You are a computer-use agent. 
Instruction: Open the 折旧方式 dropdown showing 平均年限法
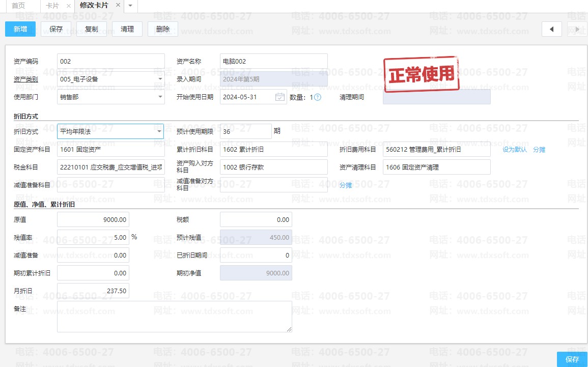pyautogui.click(x=160, y=131)
